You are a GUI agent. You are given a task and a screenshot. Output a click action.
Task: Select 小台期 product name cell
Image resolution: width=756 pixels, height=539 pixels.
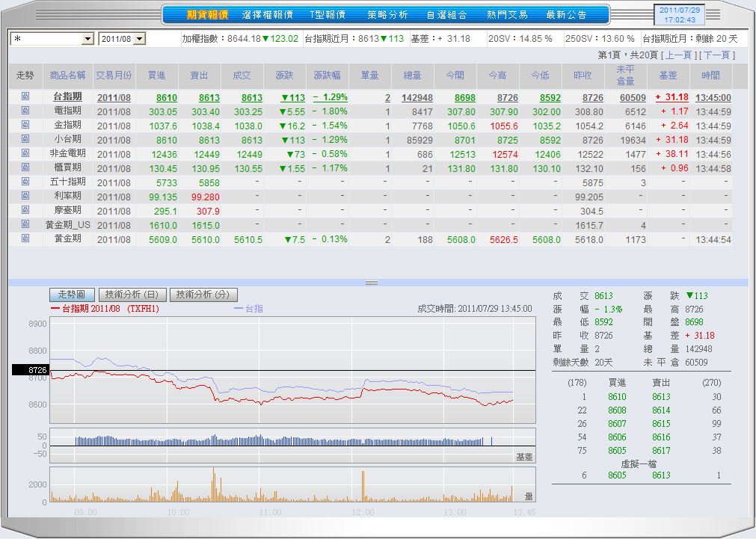point(67,139)
